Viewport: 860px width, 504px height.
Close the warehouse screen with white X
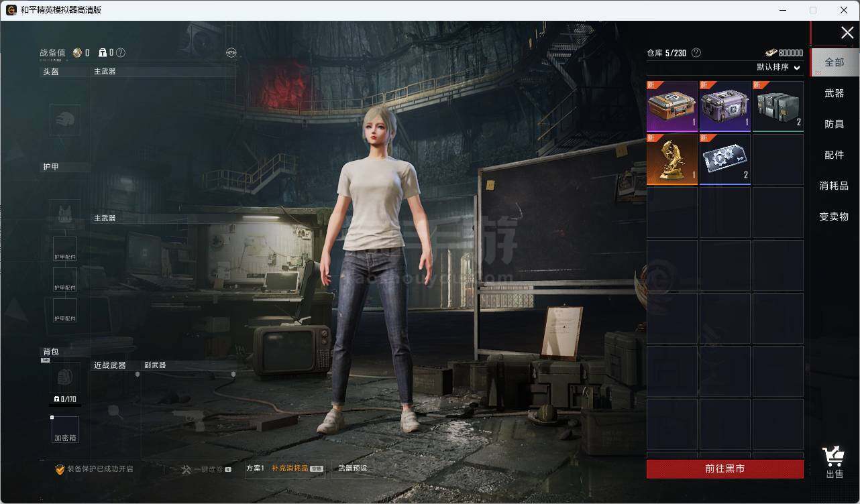pos(847,33)
